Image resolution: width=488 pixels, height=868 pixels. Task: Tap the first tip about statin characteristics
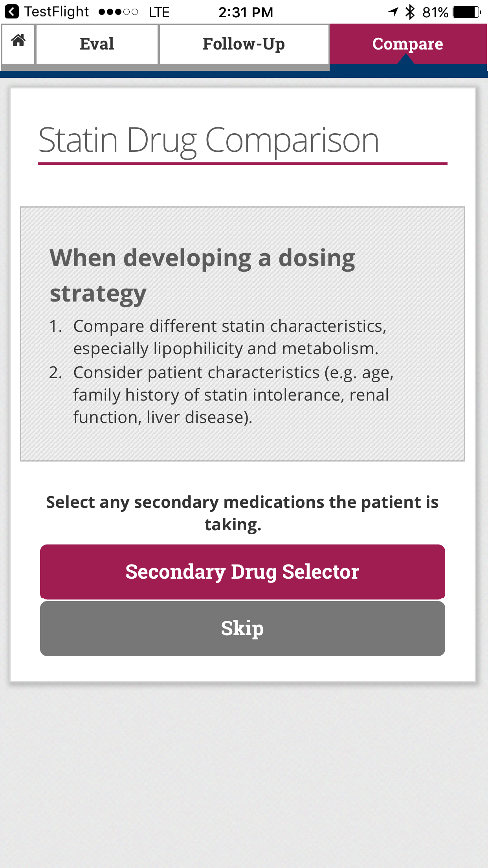pyautogui.click(x=230, y=337)
